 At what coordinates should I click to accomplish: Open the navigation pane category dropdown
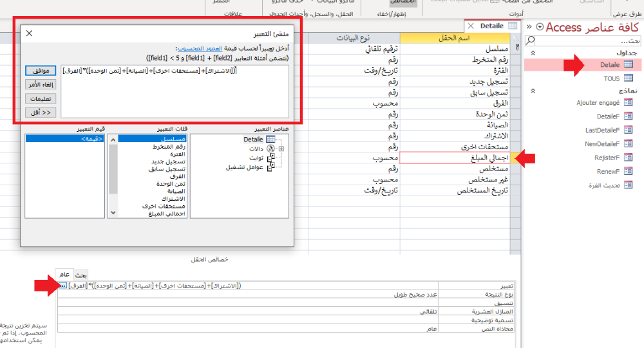pyautogui.click(x=540, y=27)
